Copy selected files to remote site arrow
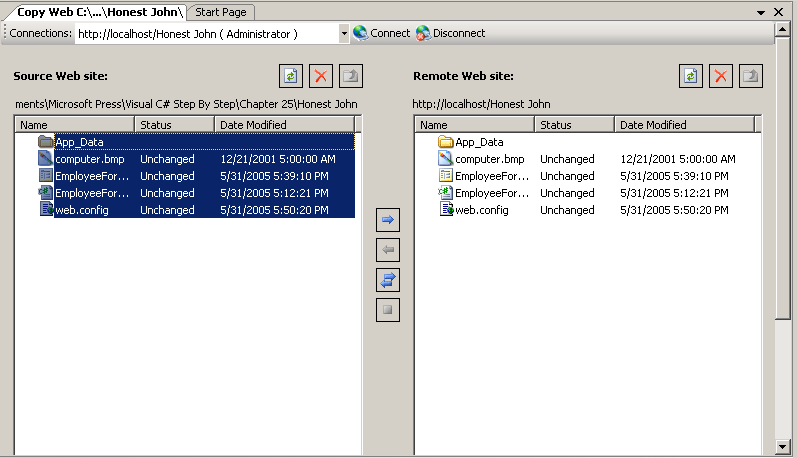The image size is (797, 458). pyautogui.click(x=389, y=219)
